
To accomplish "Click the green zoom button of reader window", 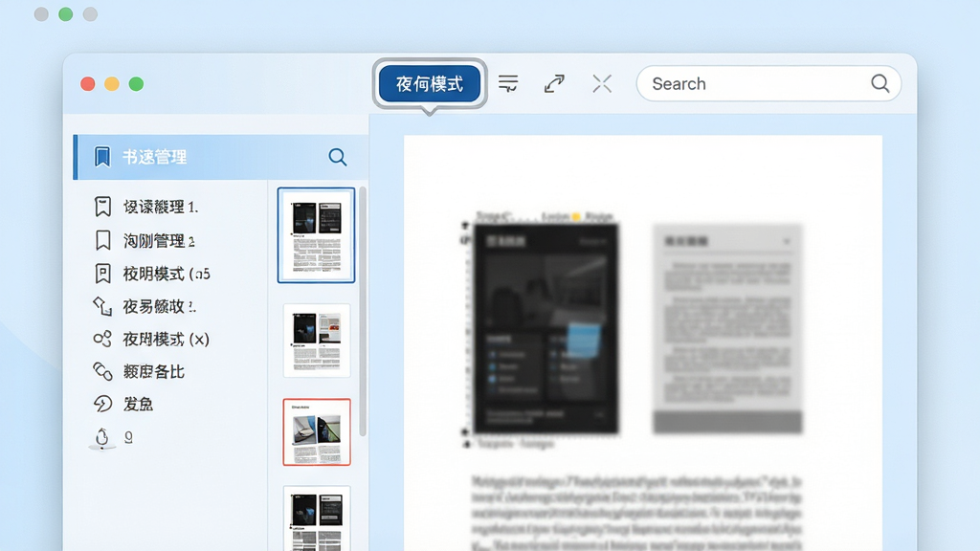I will [x=136, y=84].
